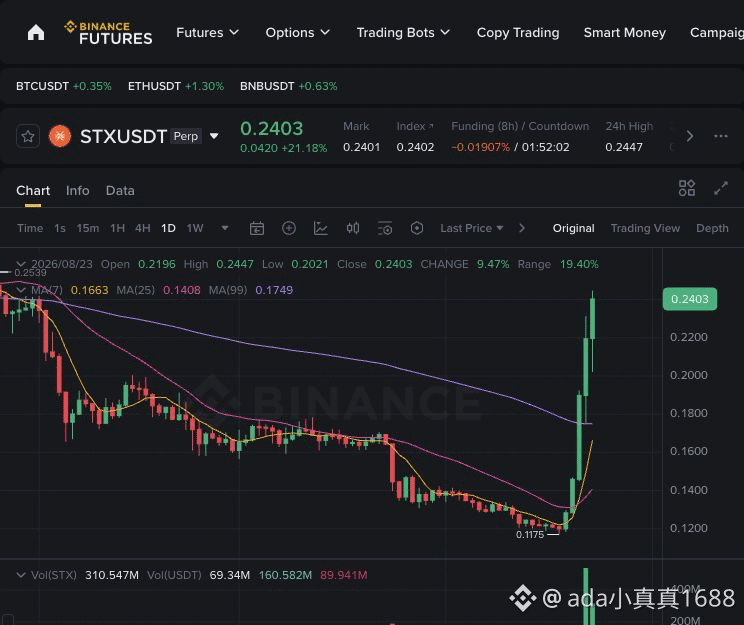Expand the Options menu
The height and width of the screenshot is (625, 744).
coord(298,33)
